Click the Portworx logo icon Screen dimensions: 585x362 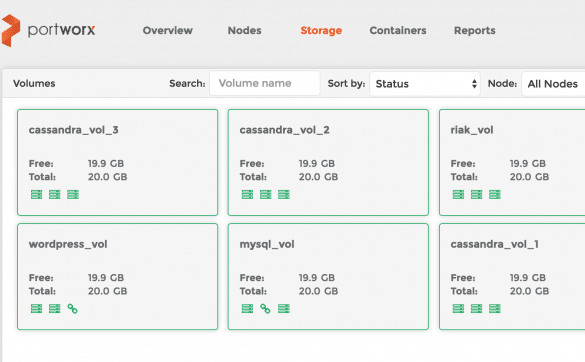pos(11,31)
